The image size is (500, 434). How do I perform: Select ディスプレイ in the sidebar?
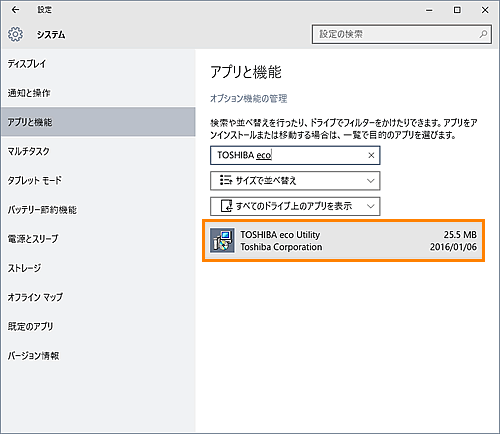click(x=98, y=64)
